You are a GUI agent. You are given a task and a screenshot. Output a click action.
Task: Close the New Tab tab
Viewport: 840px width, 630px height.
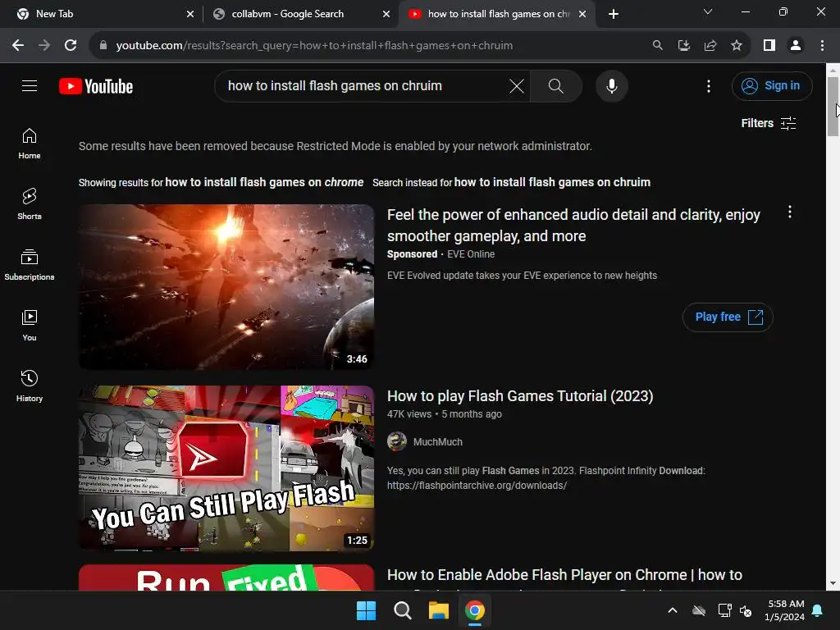click(190, 15)
